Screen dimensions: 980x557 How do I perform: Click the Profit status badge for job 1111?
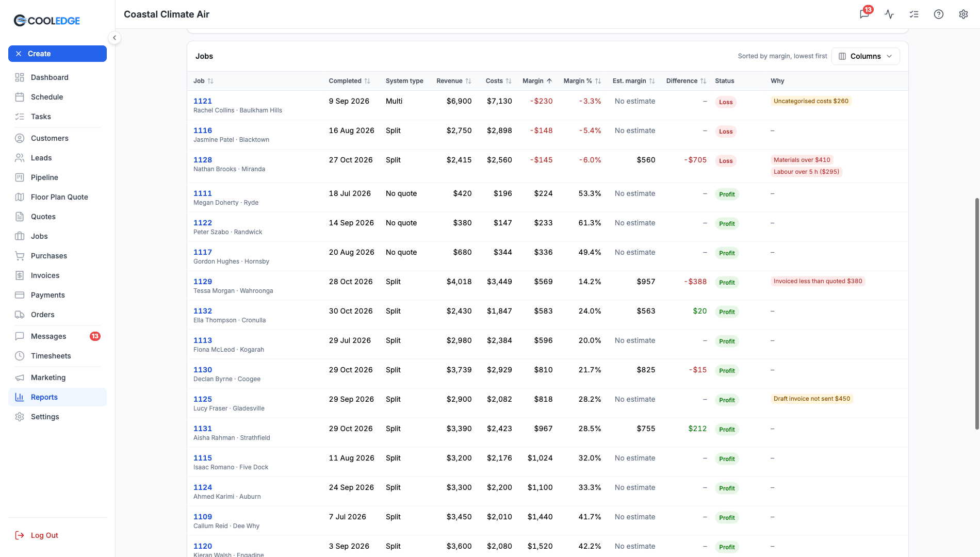coord(727,194)
